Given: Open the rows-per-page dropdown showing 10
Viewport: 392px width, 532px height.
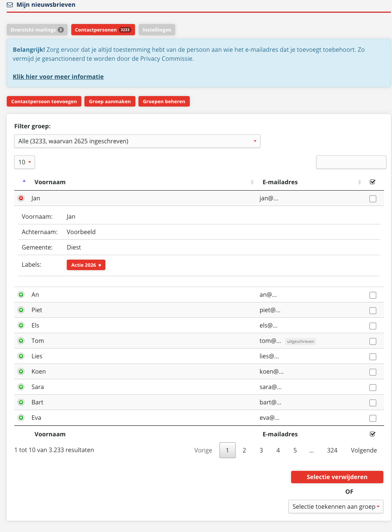Looking at the screenshot, I should click(24, 162).
